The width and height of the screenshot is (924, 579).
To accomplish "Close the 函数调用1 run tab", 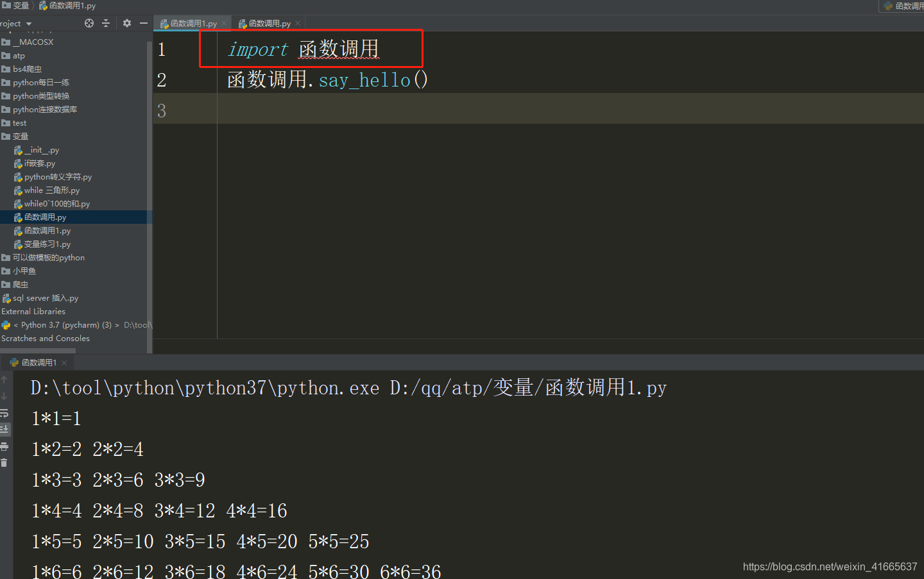I will pyautogui.click(x=64, y=363).
